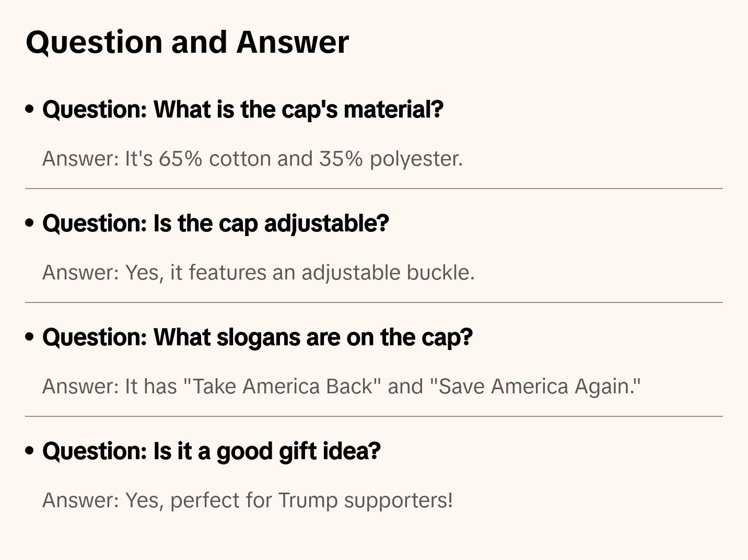Viewport: 748px width, 560px height.
Task: Click the bullet beside the adjustable question
Action: 30,223
